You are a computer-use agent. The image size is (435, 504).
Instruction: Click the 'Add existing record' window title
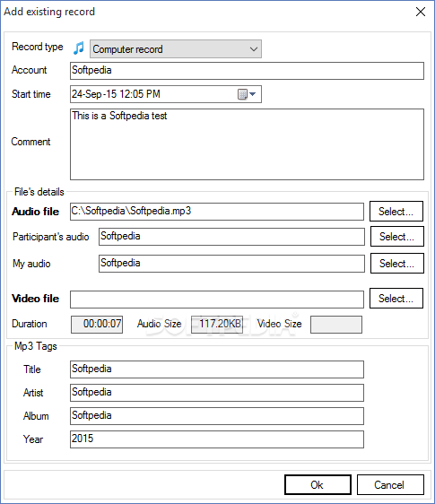[x=49, y=12]
